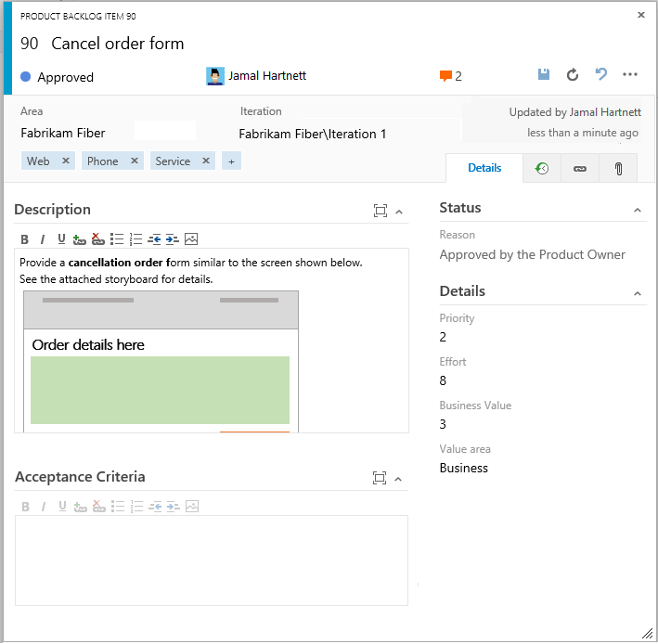The height and width of the screenshot is (644, 658).
Task: Select the Details tab
Action: [484, 168]
